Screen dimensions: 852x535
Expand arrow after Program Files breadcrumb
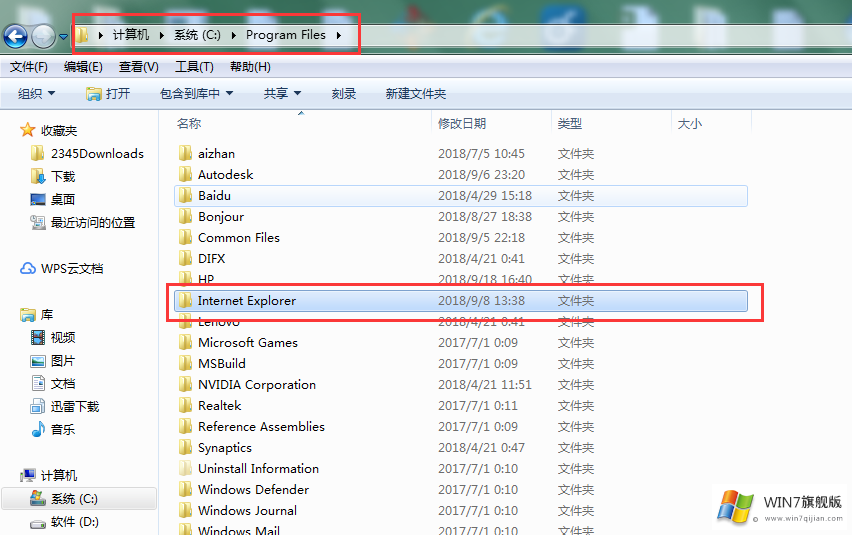pos(339,35)
